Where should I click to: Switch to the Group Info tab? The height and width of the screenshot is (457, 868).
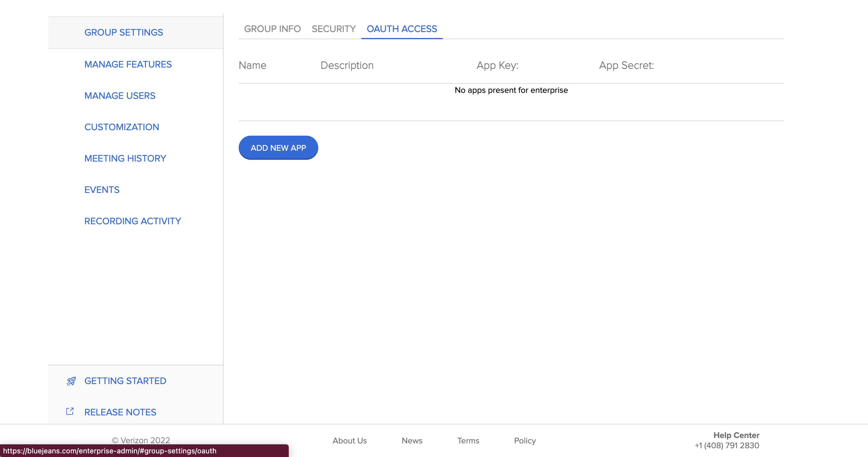click(272, 29)
